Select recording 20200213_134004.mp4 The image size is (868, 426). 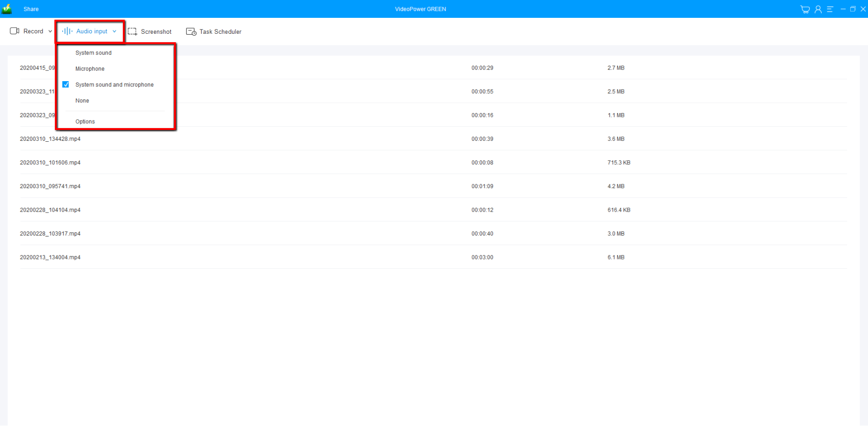[50, 257]
